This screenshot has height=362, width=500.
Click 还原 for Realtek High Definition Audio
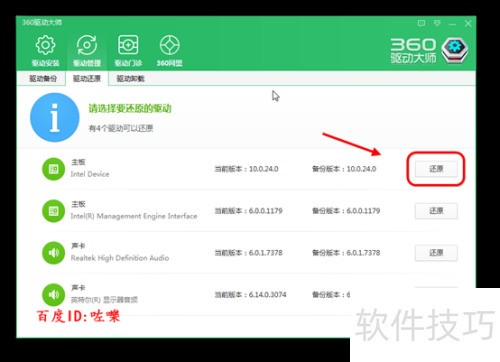(x=436, y=253)
